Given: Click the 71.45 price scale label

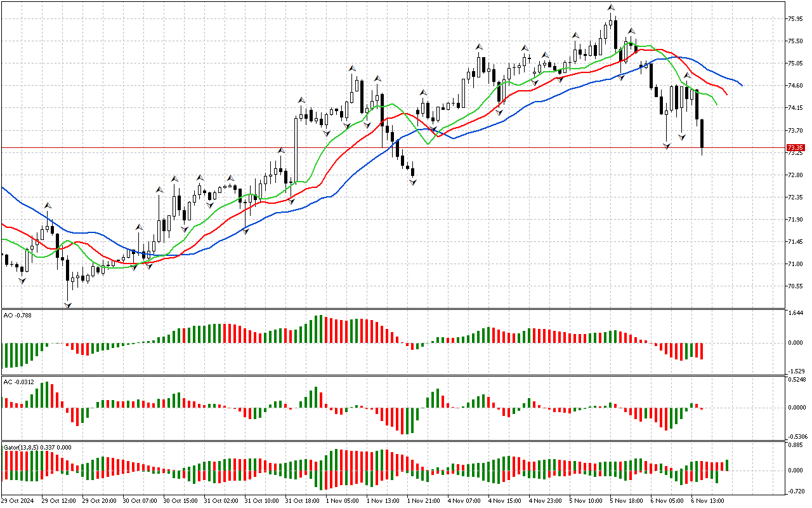Looking at the screenshot, I should tap(796, 242).
